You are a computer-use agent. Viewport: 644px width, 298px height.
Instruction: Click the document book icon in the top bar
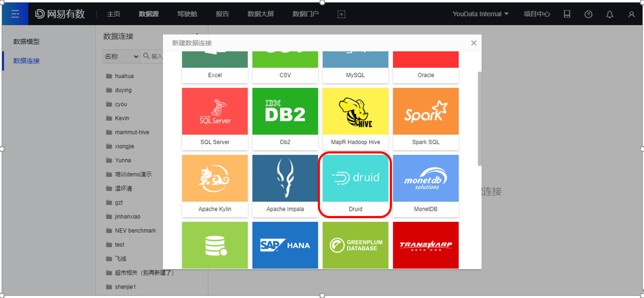pyautogui.click(x=567, y=14)
